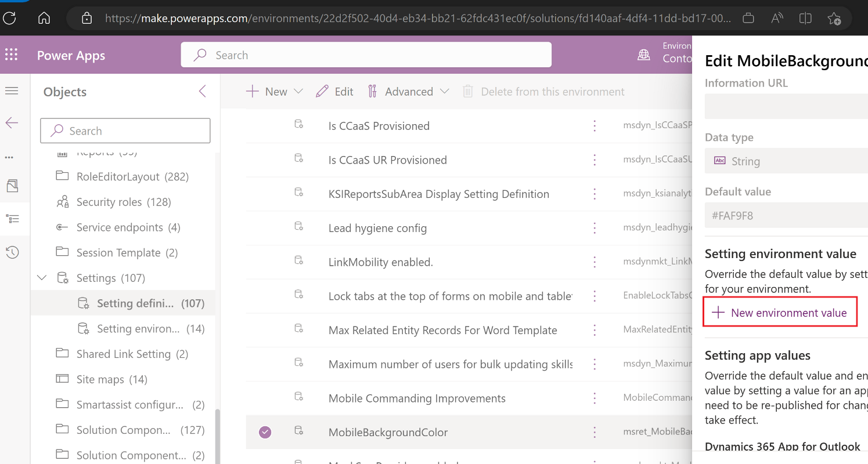
Task: Click the Data type String field
Action: [x=786, y=161]
